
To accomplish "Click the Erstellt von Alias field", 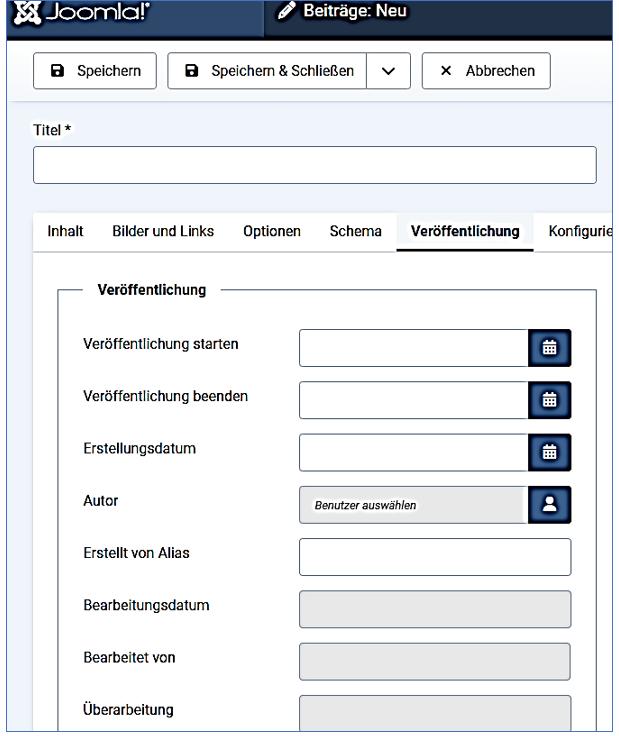I will [x=435, y=557].
